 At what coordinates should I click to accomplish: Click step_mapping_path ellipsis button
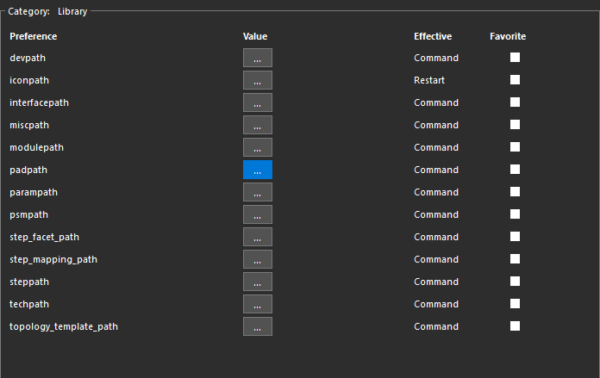pyautogui.click(x=258, y=259)
